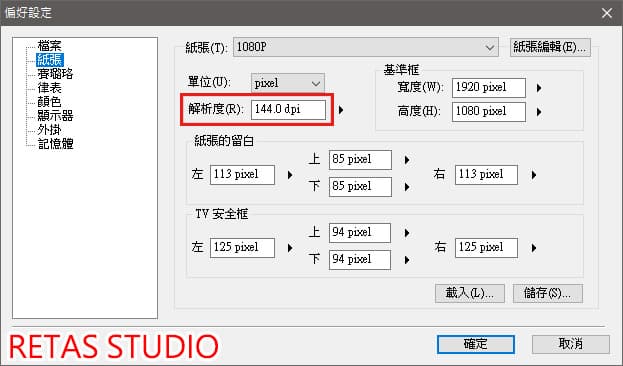Open the arrow menu beside 高度 field

(539, 112)
